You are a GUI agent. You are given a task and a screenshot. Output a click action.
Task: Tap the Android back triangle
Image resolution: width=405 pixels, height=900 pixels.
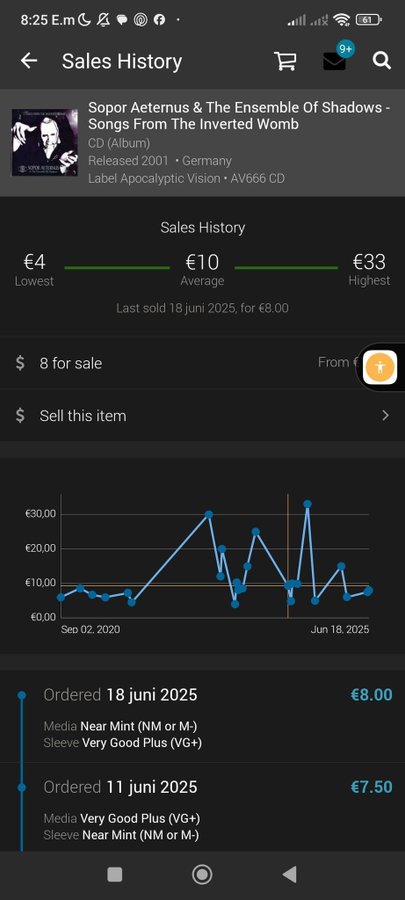pos(290,874)
